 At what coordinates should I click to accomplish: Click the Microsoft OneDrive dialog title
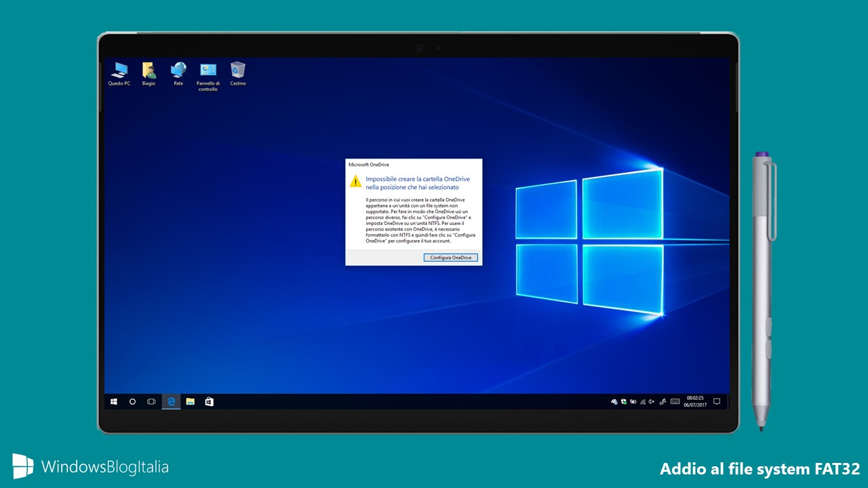(368, 164)
